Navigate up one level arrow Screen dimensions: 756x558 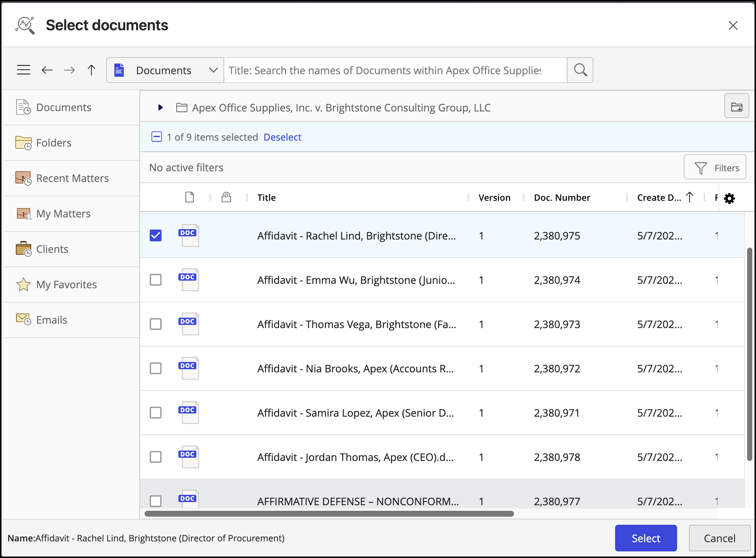pos(91,70)
